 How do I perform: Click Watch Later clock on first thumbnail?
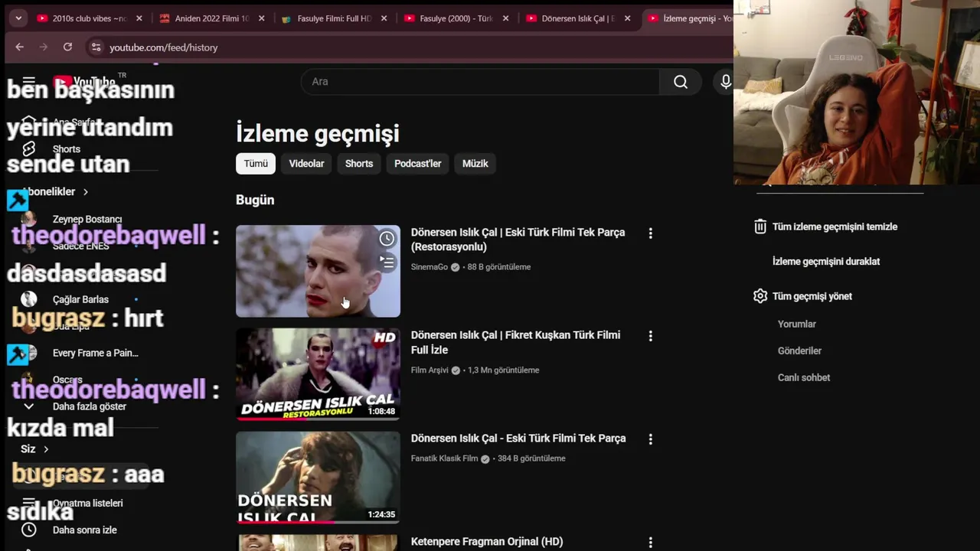(x=387, y=239)
